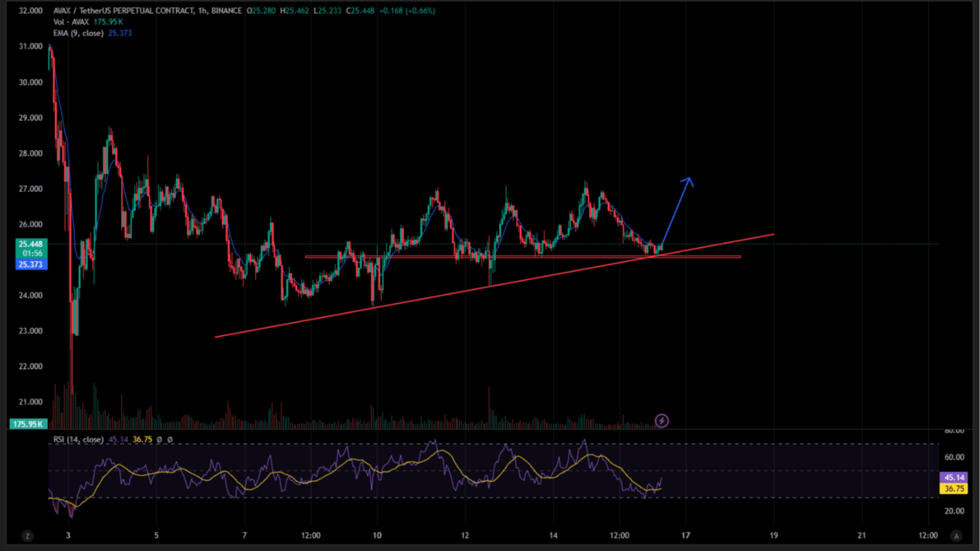The image size is (980, 551).
Task: Click the green 25.448 current price label
Action: point(31,243)
